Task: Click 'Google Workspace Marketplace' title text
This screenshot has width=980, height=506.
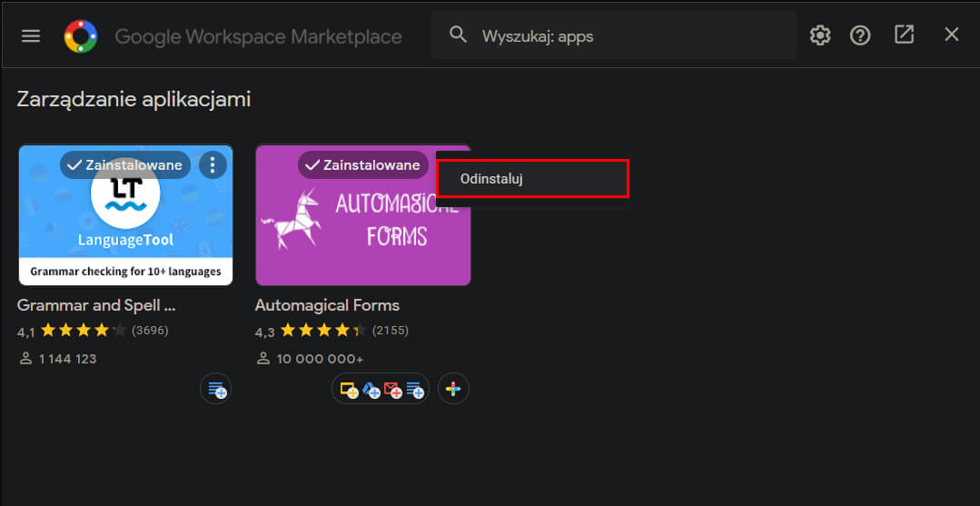Action: 258,37
